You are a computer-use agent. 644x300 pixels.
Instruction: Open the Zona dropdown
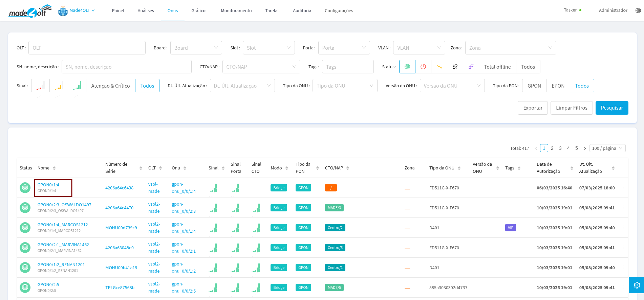[510, 48]
